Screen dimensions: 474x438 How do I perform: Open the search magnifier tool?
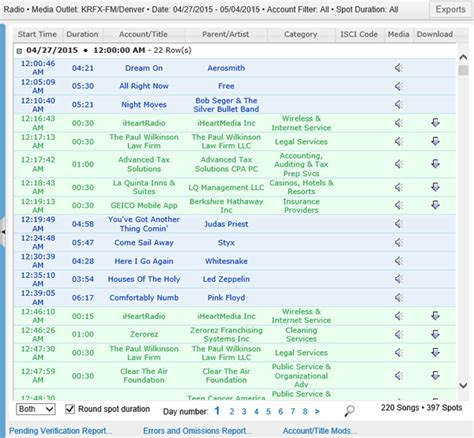click(349, 411)
